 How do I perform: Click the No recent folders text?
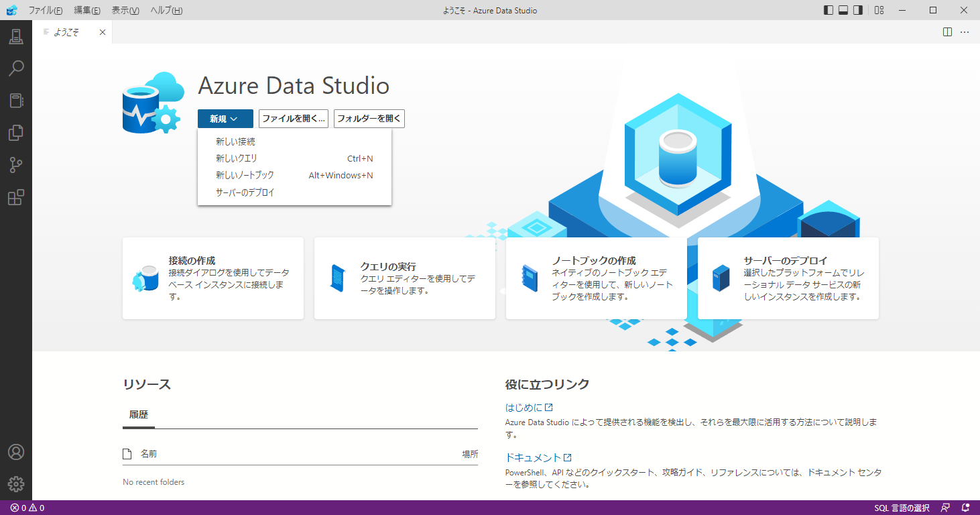(154, 482)
